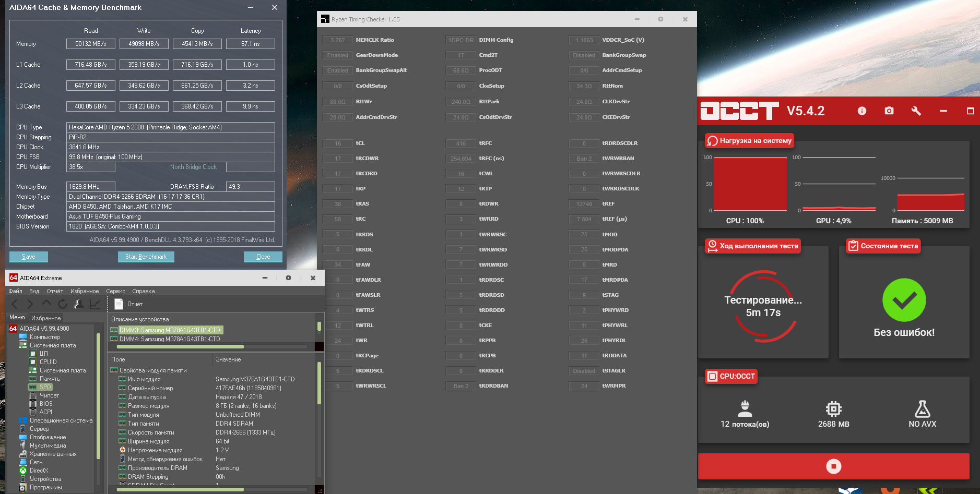Click the Серийный номер row
This screenshot has height=494, width=980.
[211, 388]
